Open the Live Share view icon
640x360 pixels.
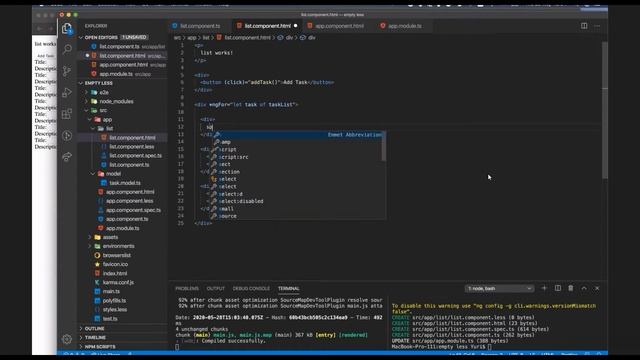click(x=67, y=157)
